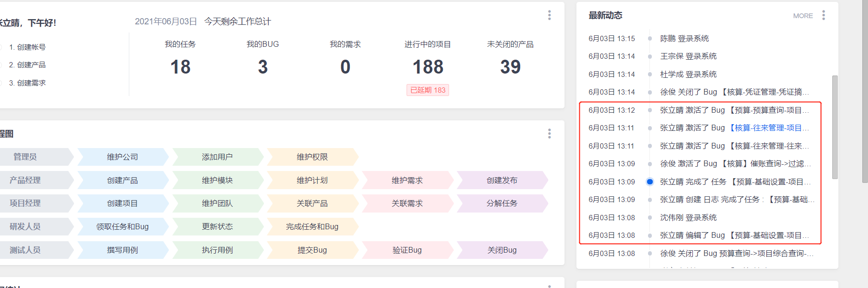Click the 关闭Bug flow step

502,250
